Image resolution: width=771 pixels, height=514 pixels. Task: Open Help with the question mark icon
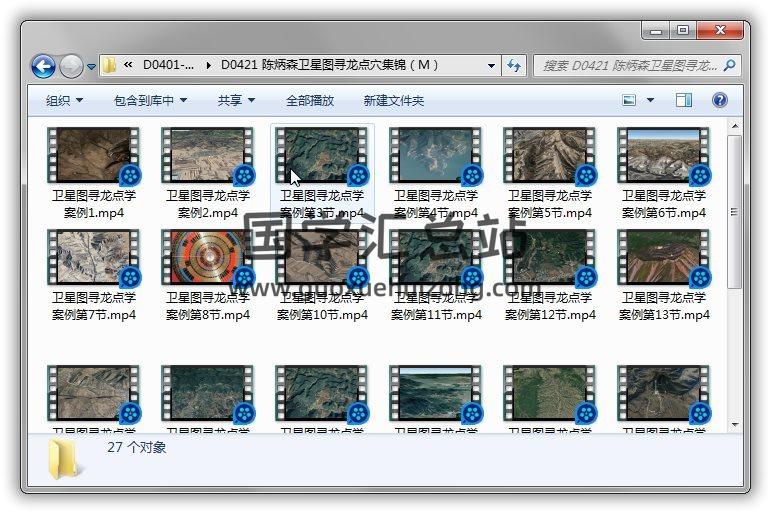click(x=719, y=100)
